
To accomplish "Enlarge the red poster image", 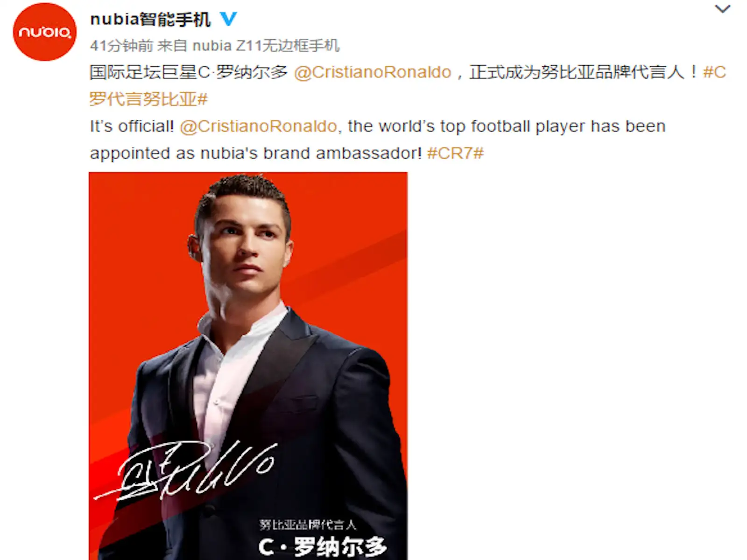I will [x=248, y=366].
